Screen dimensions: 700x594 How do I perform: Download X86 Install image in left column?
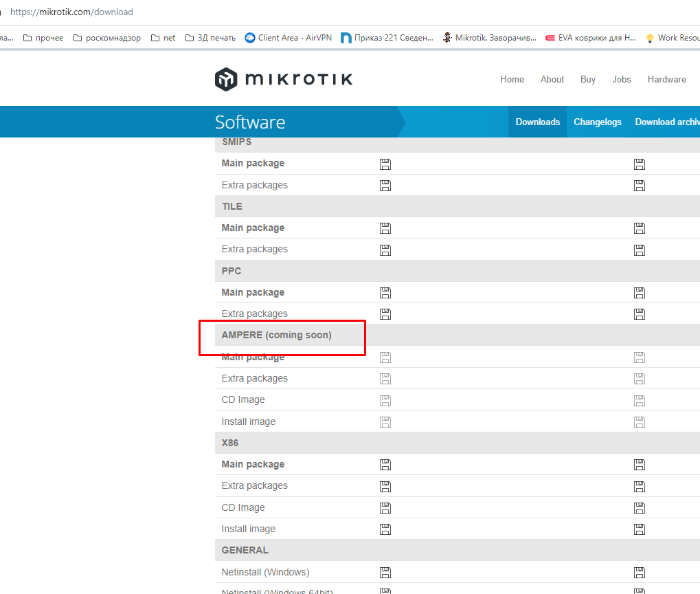(385, 529)
